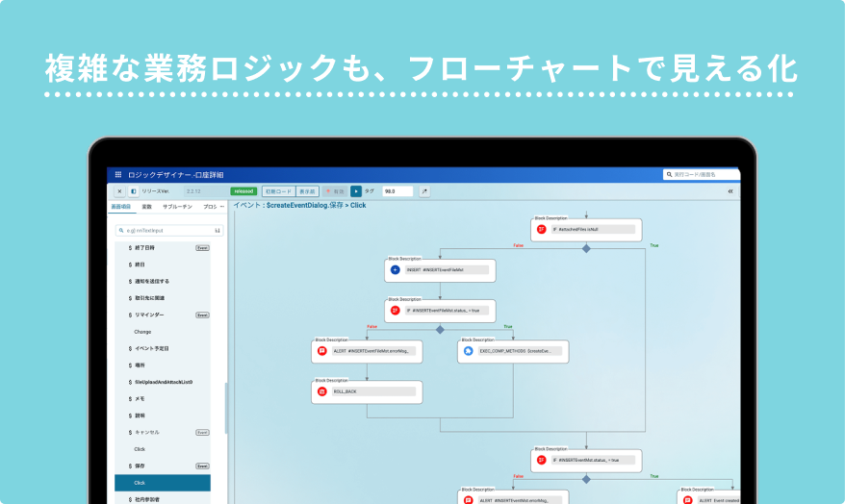Switch to the サブルーチン tab
Viewport: 845px width, 504px height.
(177, 207)
